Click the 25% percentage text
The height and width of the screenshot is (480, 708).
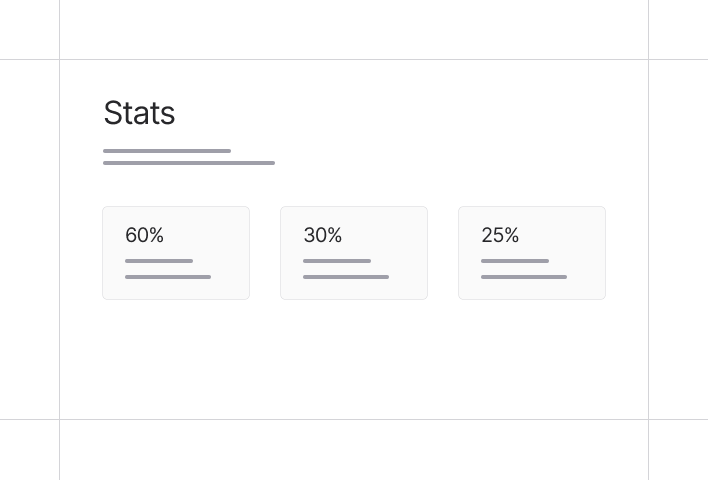(500, 235)
